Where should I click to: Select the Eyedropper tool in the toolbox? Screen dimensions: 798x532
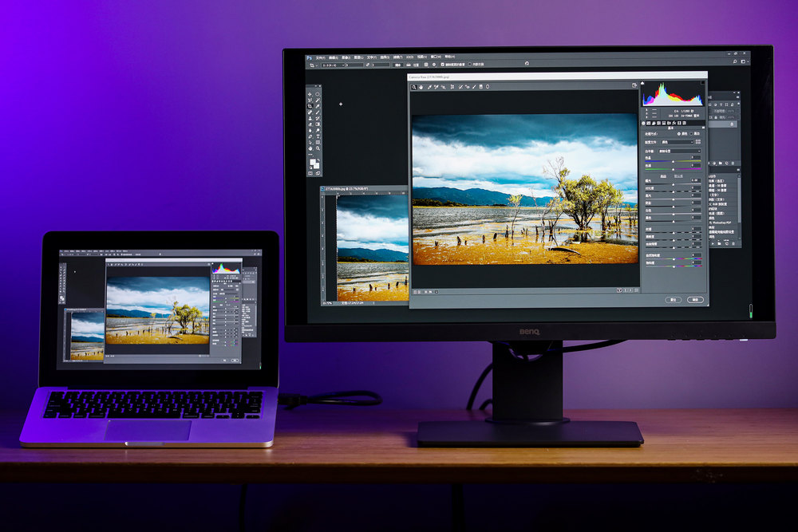tap(318, 106)
